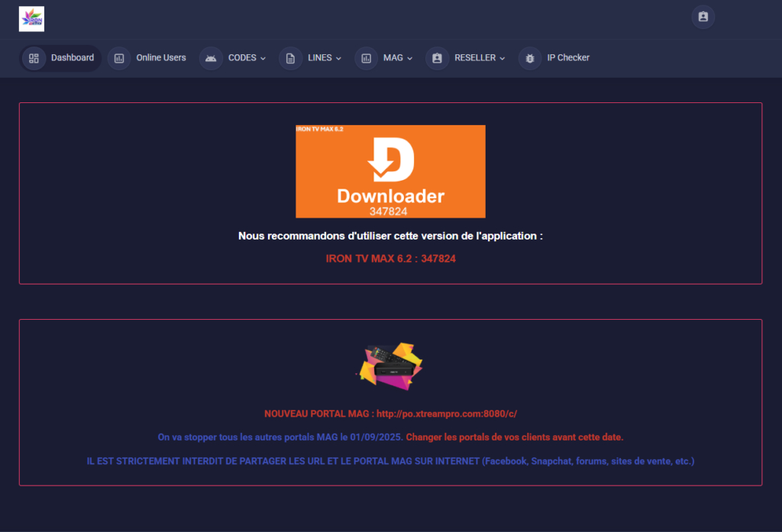This screenshot has height=532, width=782.
Task: Open the user profile icon at top right
Action: click(x=703, y=17)
